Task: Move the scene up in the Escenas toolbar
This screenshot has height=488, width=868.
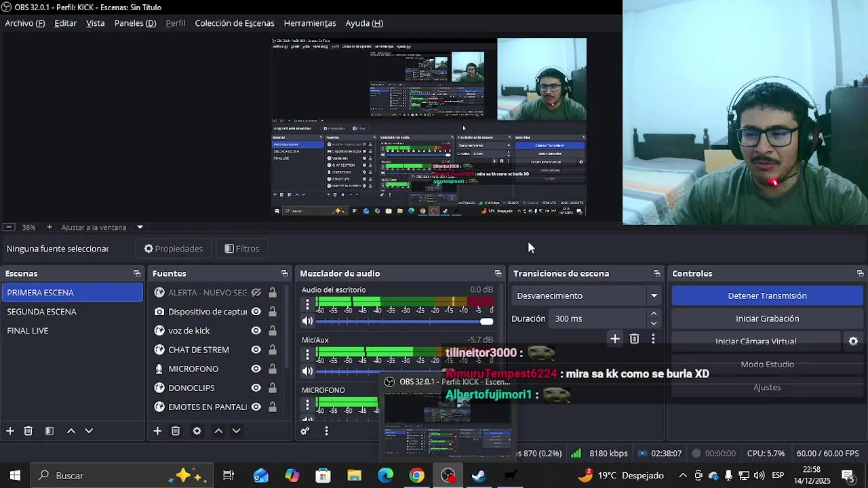Action: coord(71,431)
